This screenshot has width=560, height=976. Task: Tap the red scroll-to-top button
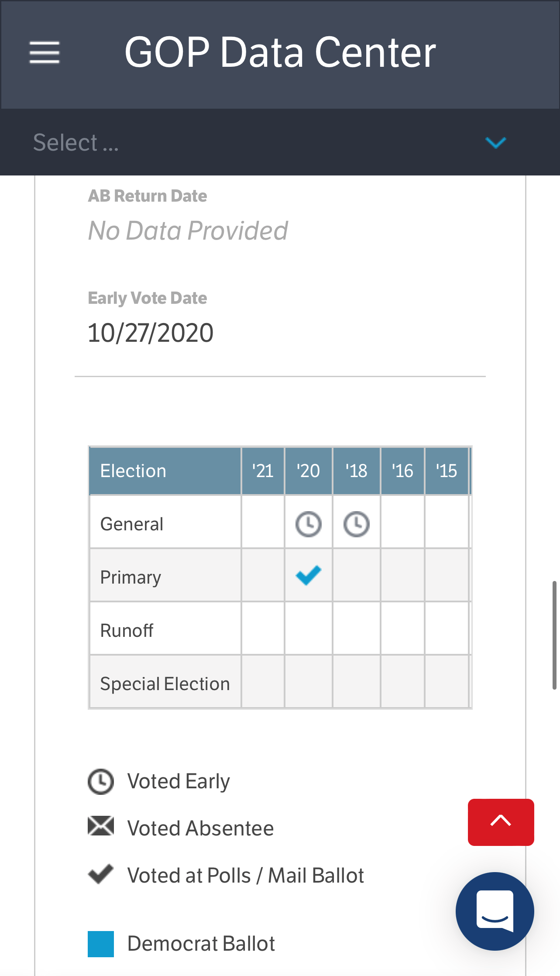coord(501,822)
